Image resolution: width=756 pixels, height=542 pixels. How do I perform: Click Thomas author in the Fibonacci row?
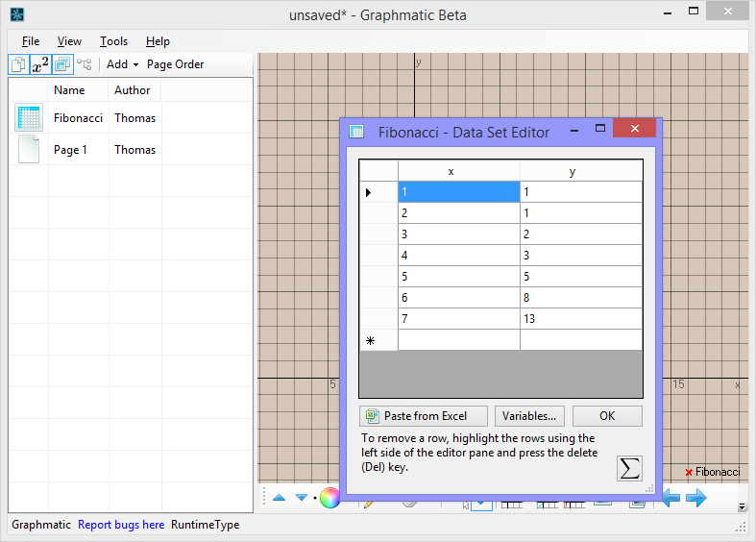coord(135,118)
